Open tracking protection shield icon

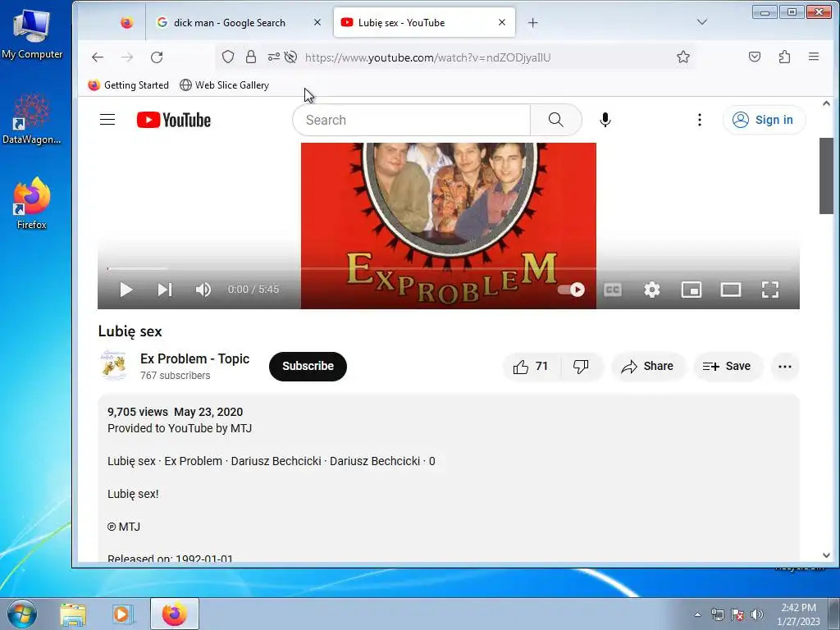click(x=228, y=57)
